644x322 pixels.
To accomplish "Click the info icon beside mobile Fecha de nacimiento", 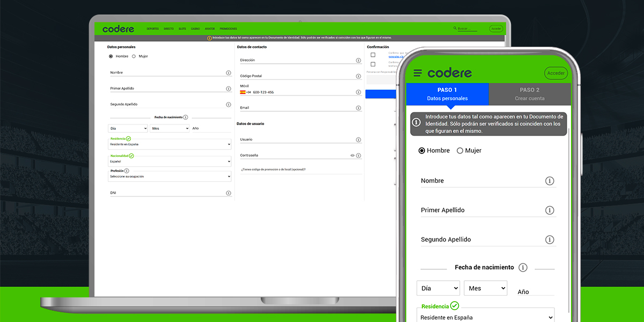I will coord(523,267).
